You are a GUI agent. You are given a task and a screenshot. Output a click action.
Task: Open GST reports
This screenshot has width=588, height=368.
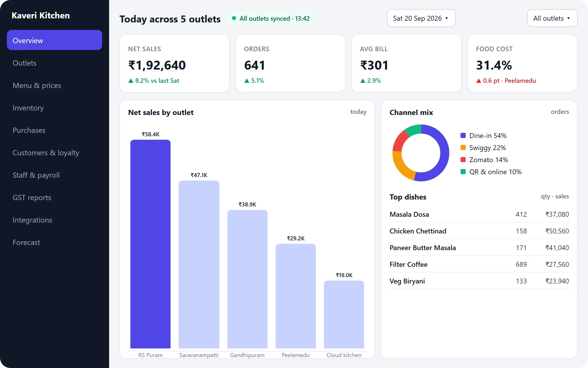(x=55, y=198)
